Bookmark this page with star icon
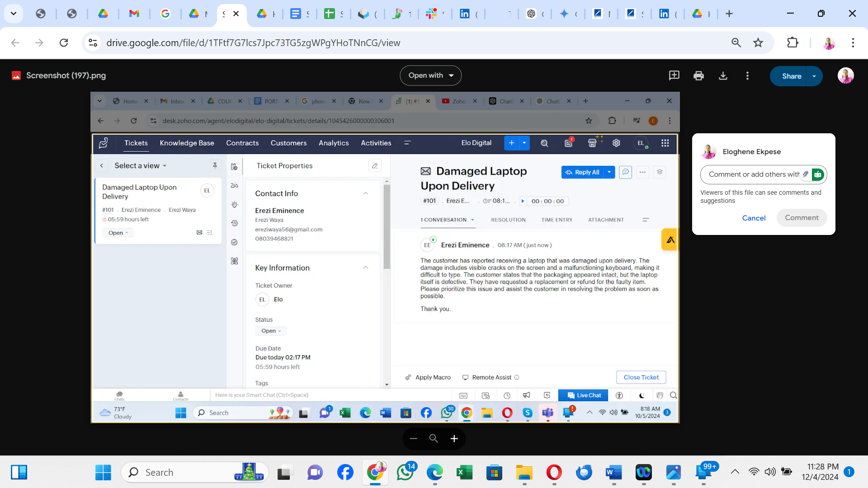Image resolution: width=868 pixels, height=488 pixels. [x=758, y=42]
